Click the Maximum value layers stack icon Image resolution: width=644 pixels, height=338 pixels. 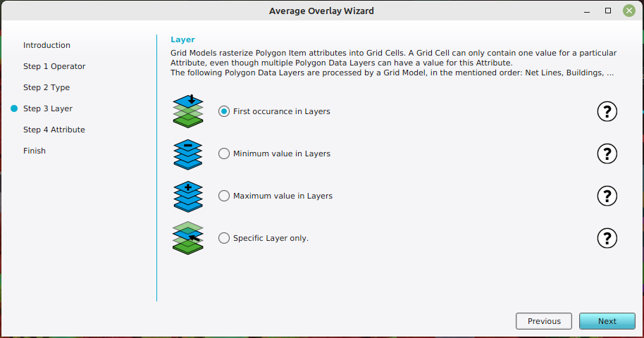point(188,196)
